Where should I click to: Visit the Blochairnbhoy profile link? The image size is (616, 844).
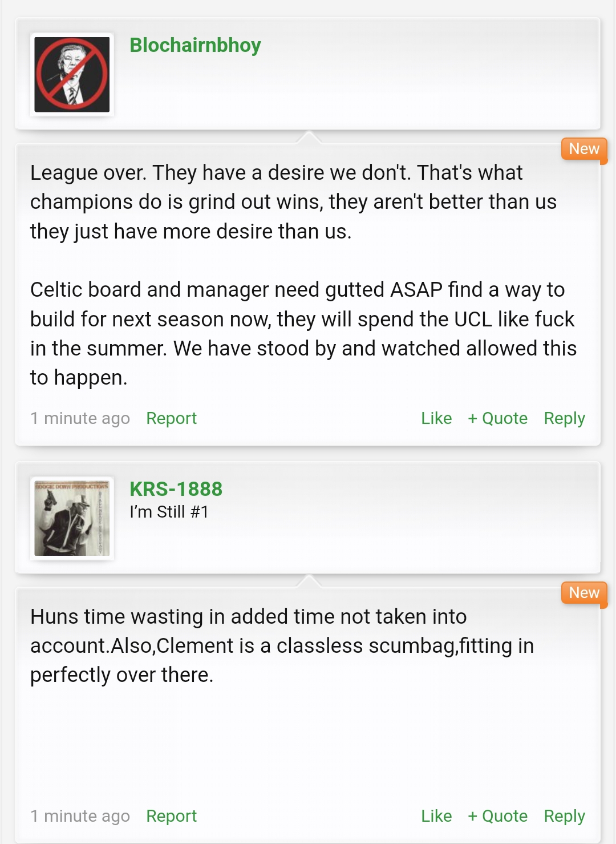(x=195, y=45)
